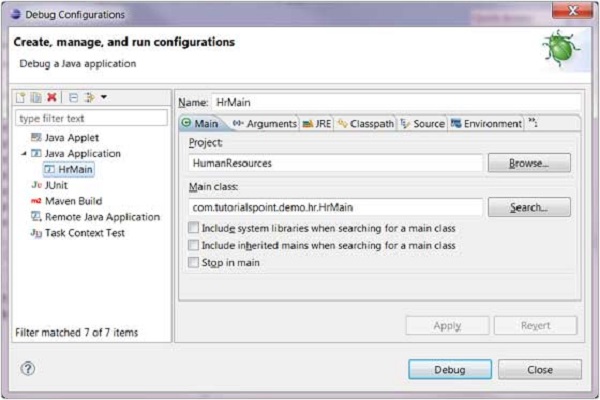Toggle the Stop in main checkbox
This screenshot has height=400, width=600.
194,262
